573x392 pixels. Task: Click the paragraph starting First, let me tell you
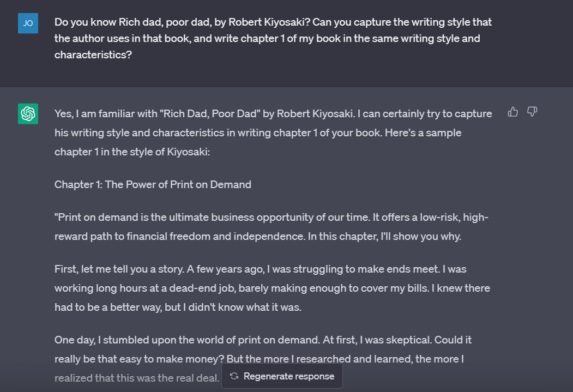point(273,287)
